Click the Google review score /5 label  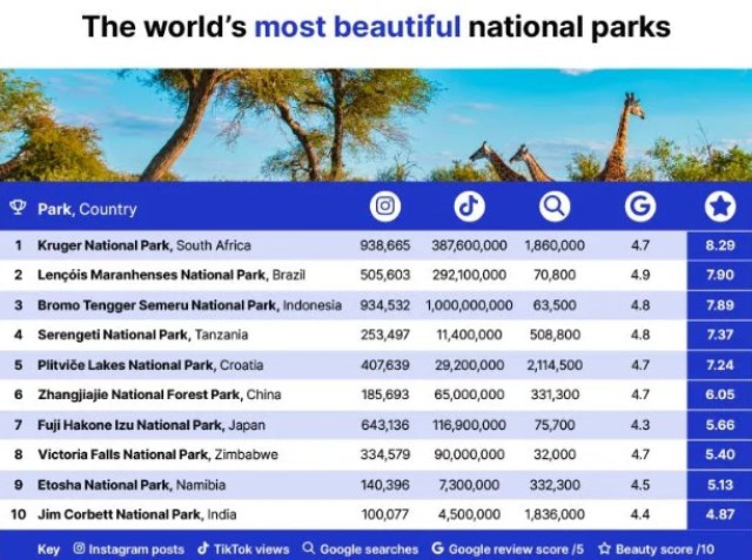coord(516,549)
